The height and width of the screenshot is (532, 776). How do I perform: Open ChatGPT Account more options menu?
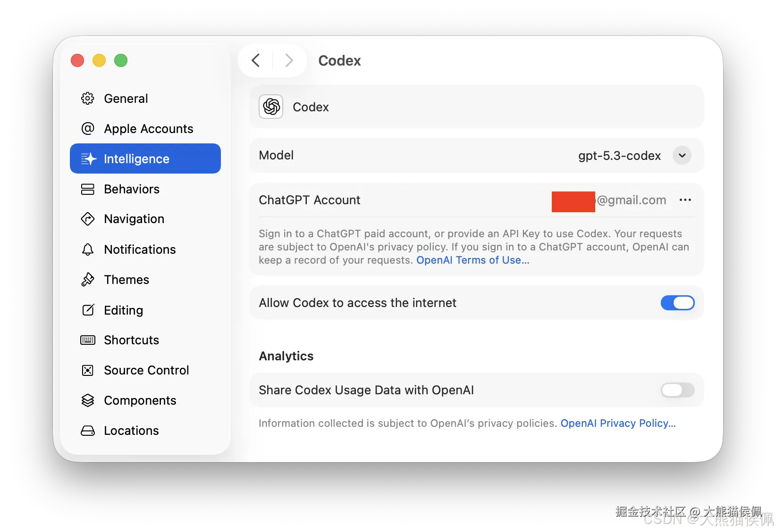point(685,200)
